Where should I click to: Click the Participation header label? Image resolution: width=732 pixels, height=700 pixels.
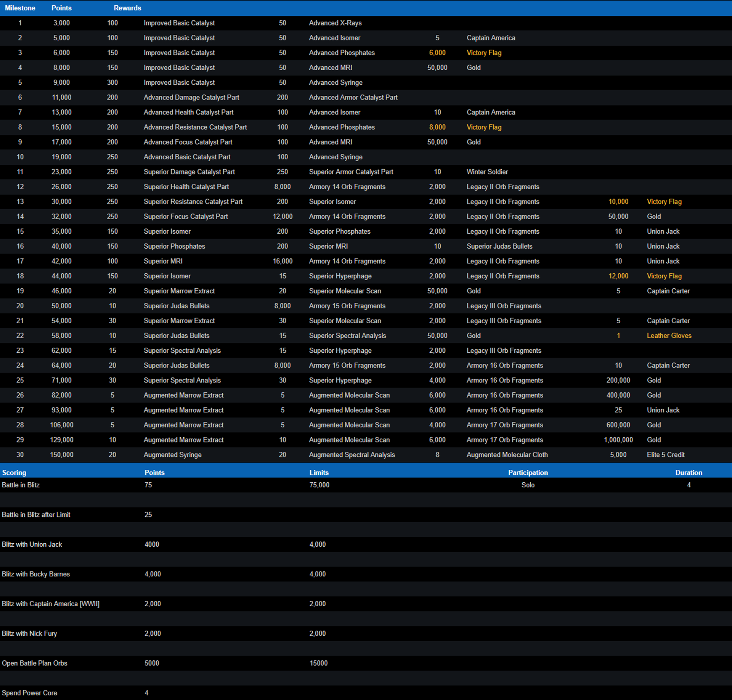click(x=528, y=472)
